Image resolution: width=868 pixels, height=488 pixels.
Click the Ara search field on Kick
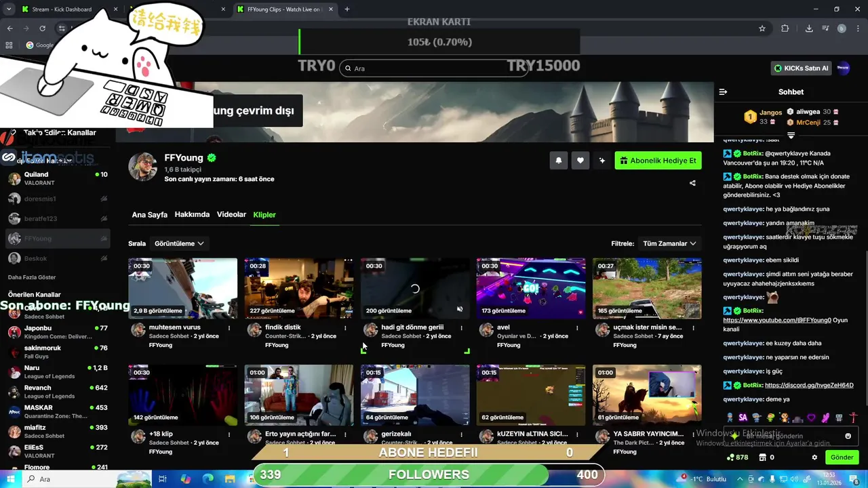434,68
